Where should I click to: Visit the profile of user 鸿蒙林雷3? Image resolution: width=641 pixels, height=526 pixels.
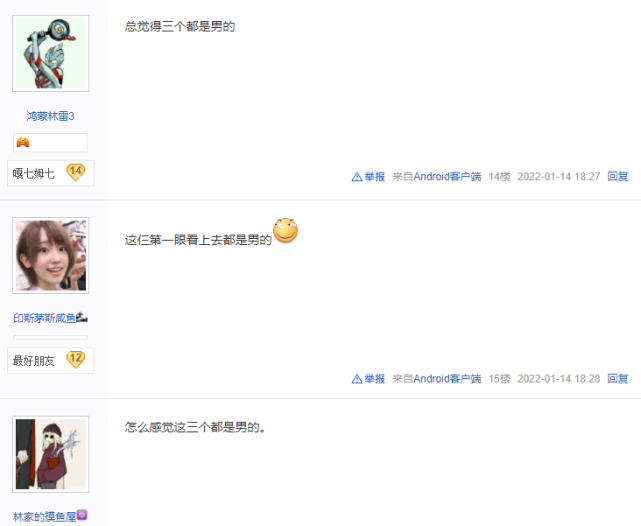point(50,116)
